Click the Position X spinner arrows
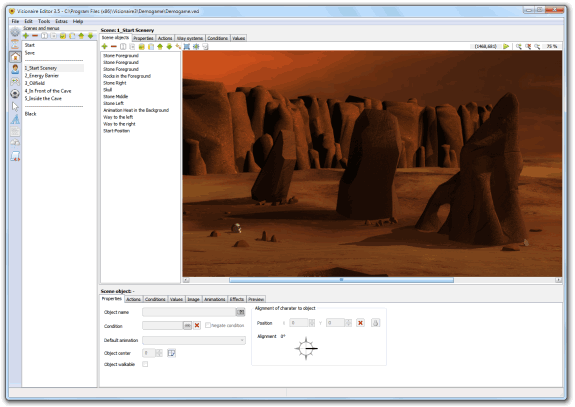575x407 pixels. tap(312, 323)
